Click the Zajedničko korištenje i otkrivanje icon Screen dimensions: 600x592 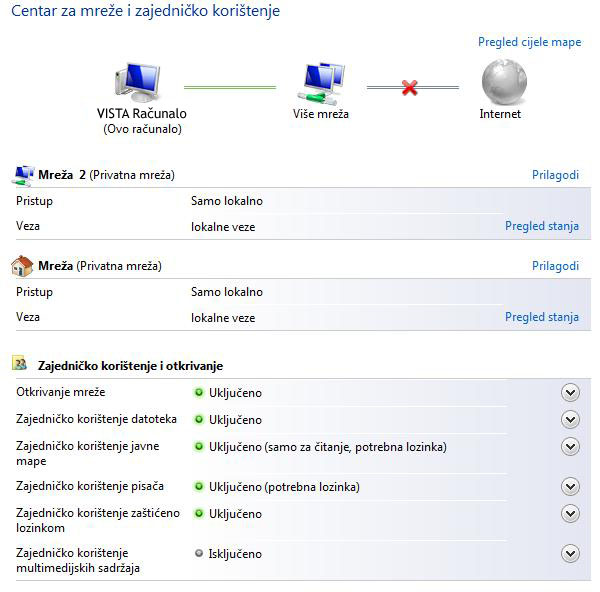click(x=21, y=365)
